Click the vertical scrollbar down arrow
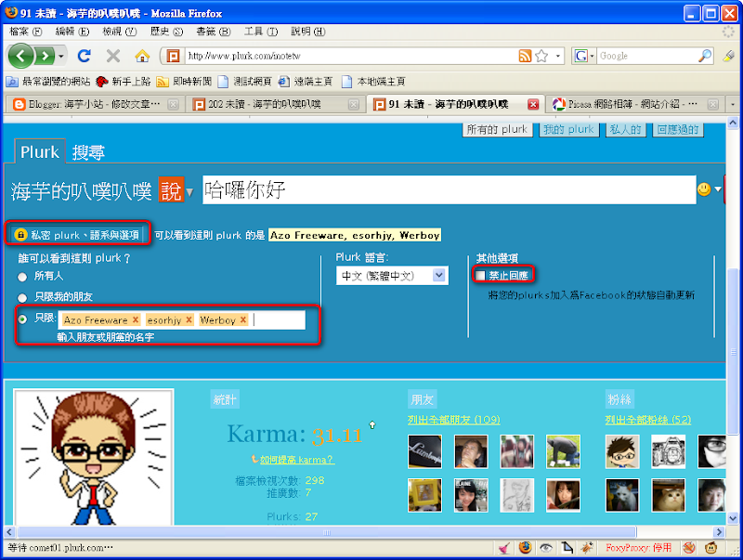743x560 pixels. 733,518
